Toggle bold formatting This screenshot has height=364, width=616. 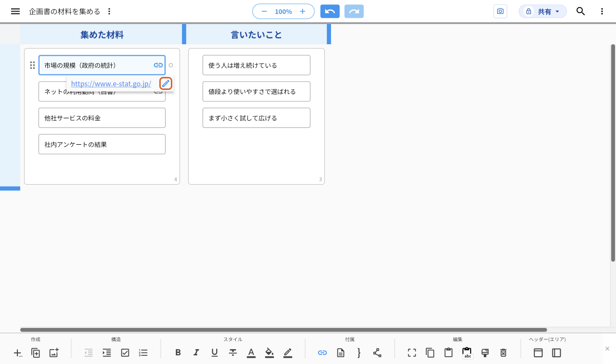click(x=178, y=353)
